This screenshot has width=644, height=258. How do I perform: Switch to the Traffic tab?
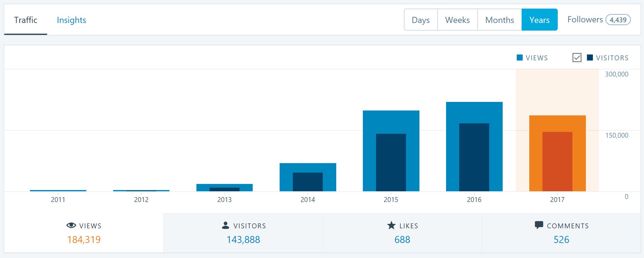click(x=26, y=20)
